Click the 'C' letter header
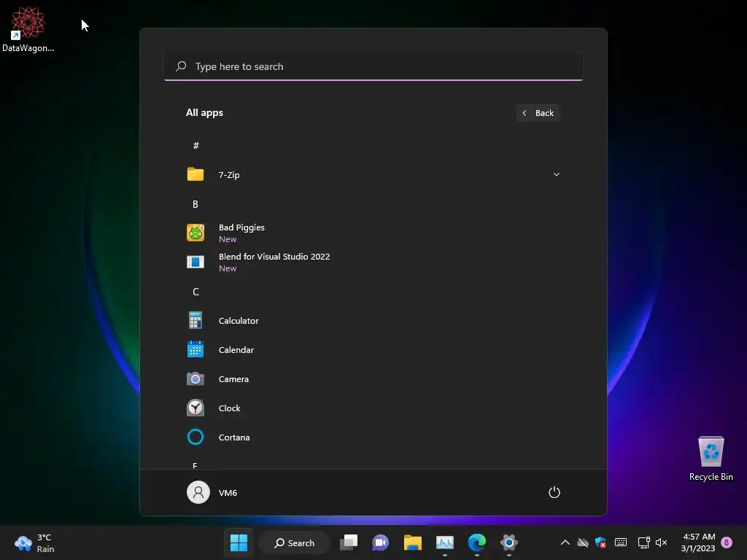The width and height of the screenshot is (747, 560). pos(196,292)
